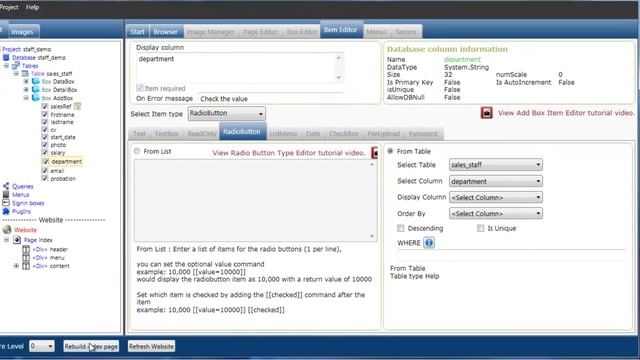
Task: Collapse the Box AddBox node
Action: pos(26,98)
